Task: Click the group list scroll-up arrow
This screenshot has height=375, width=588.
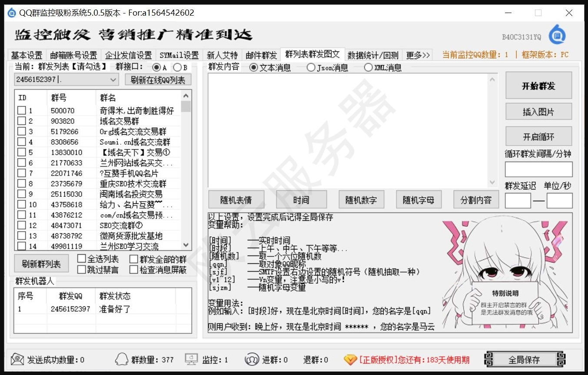Action: tap(186, 96)
